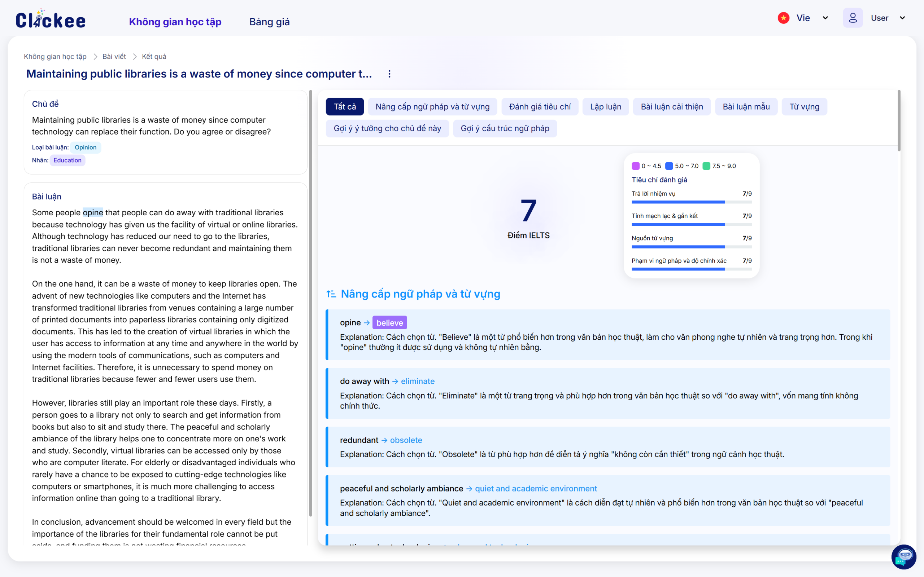Viewport: 924px width, 577px height.
Task: Switch to Đánh giá tiêu chí tab
Action: point(540,107)
